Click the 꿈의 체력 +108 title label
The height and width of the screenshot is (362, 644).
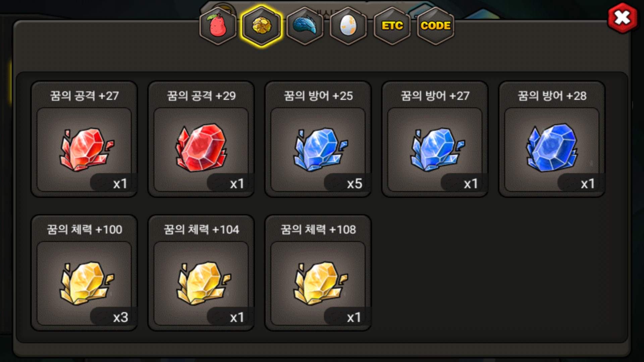318,230
